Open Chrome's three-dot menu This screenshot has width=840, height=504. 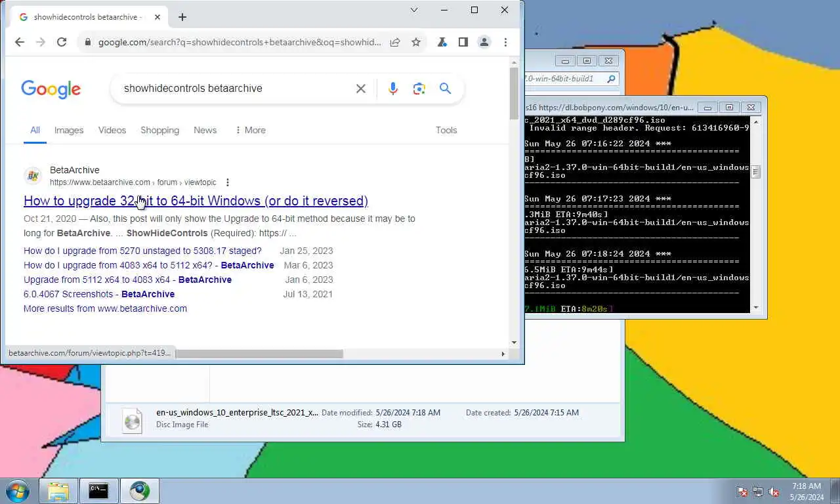click(x=505, y=42)
